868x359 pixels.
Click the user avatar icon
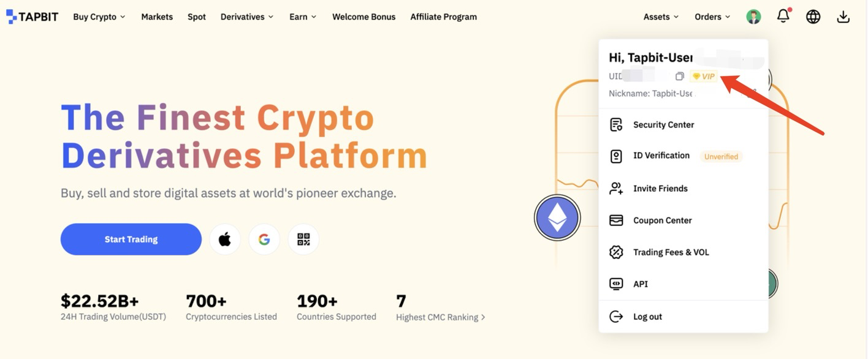[753, 17]
